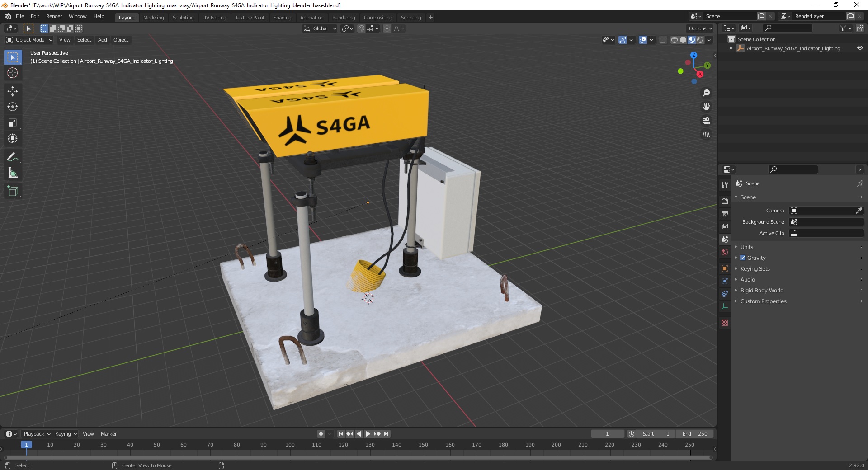Select the Add Cube tool
Viewport: 868px width, 470px height.
pos(13,191)
